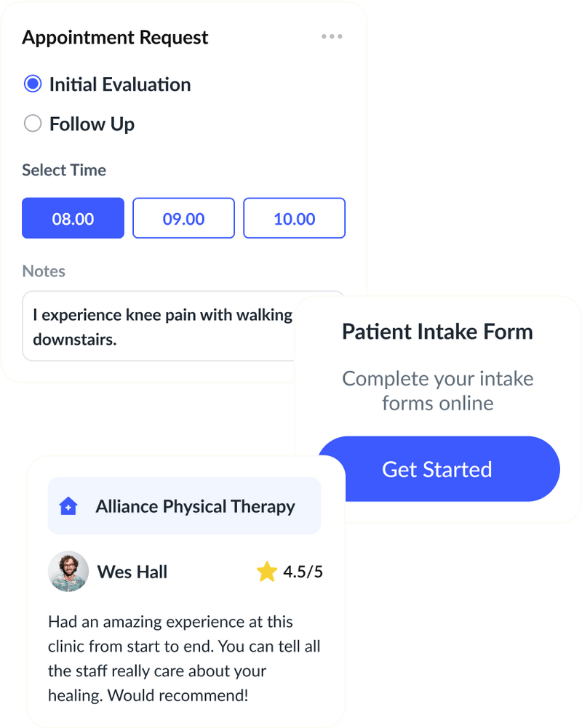Click the reviewer name Wes Hall
The width and height of the screenshot is (582, 728).
(132, 572)
